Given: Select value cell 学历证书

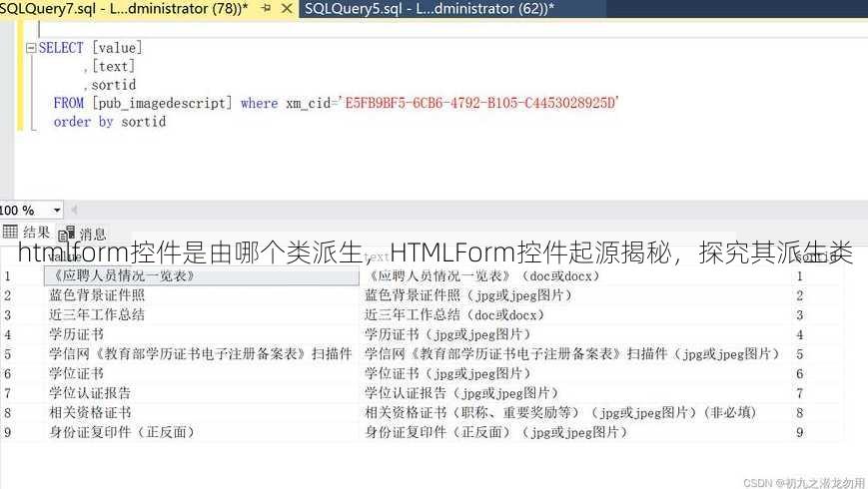Looking at the screenshot, I should point(202,334).
